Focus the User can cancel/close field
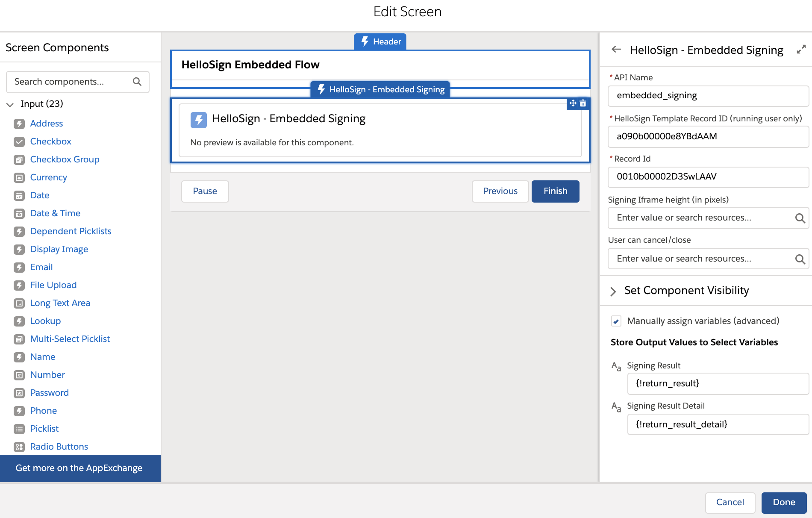Screen dimensions: 812x518 point(709,259)
